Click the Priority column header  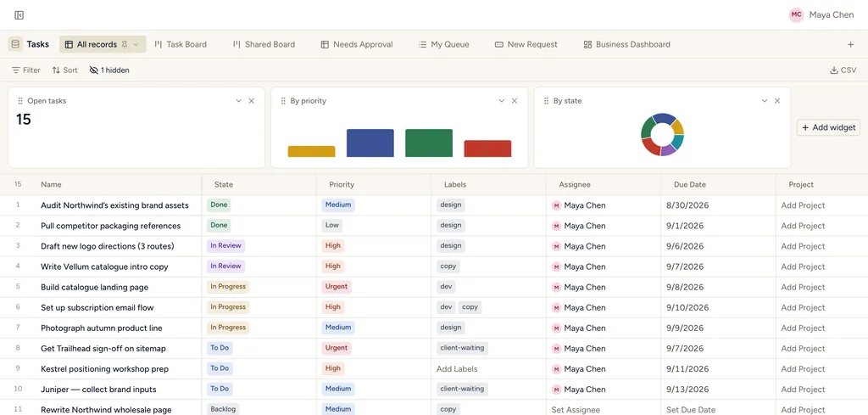[342, 184]
